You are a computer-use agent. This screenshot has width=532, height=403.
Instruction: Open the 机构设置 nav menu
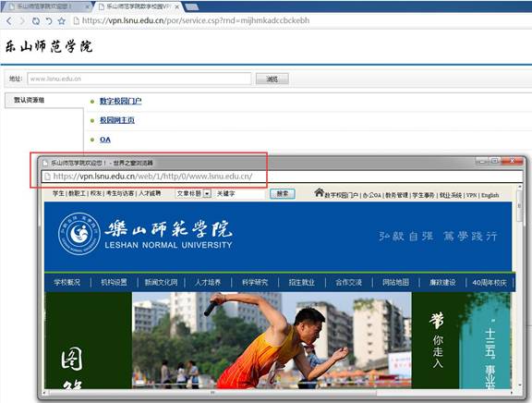[114, 282]
